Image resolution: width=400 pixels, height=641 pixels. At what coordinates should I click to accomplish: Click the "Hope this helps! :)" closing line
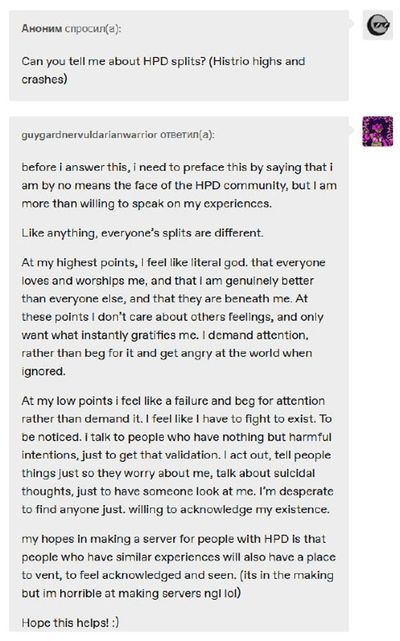pos(70,623)
